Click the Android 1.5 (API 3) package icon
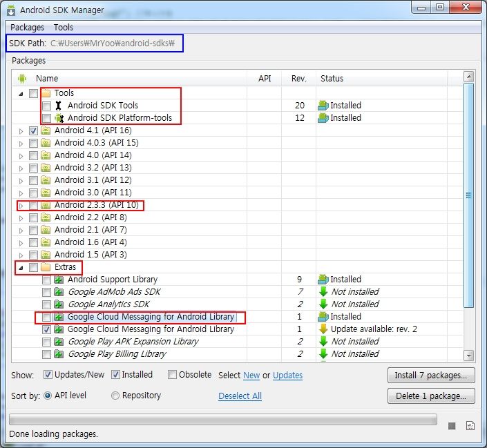The width and height of the screenshot is (487, 448). pos(46,255)
